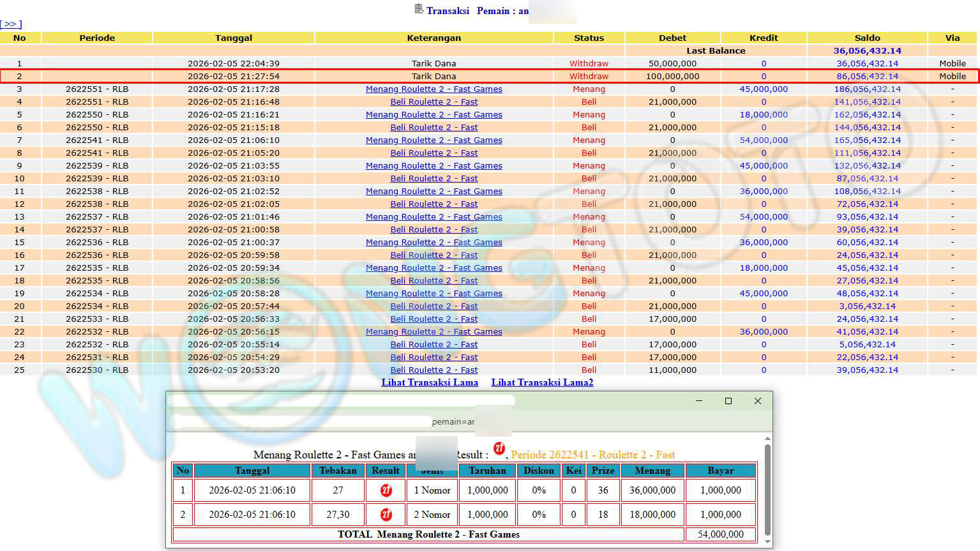
Task: Click the red 27 result ball in popup row 2
Action: (x=386, y=515)
